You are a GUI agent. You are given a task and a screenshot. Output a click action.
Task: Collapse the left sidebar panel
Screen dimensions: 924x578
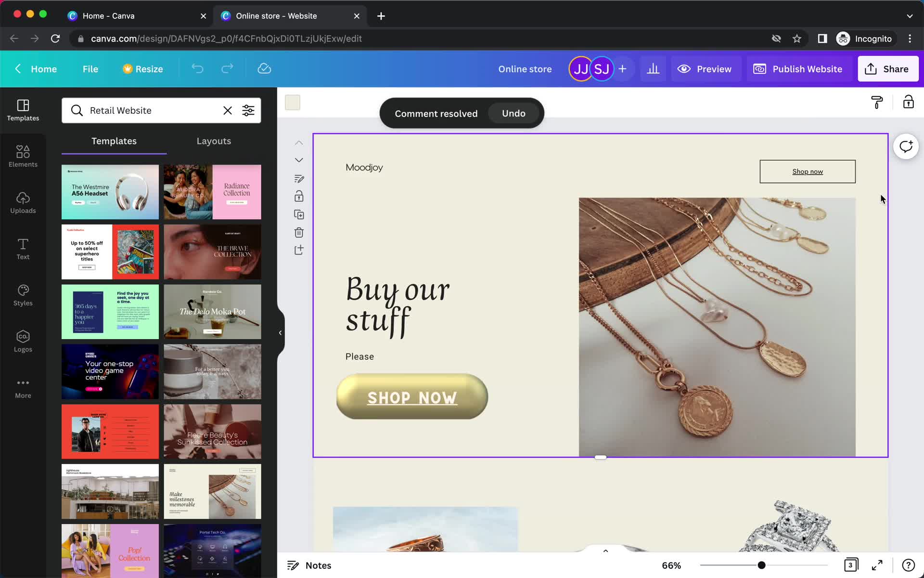280,332
